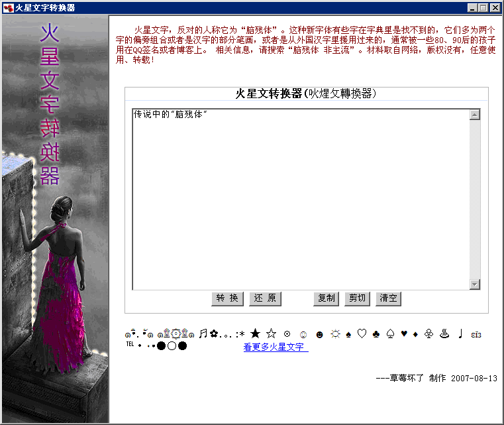Clear the text with the 清空 button

coord(388,298)
